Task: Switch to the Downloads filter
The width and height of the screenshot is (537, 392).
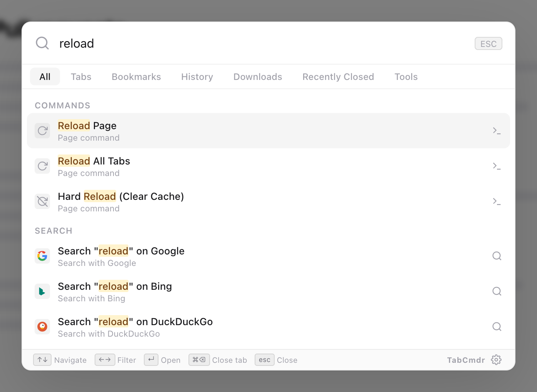Action: point(258,76)
